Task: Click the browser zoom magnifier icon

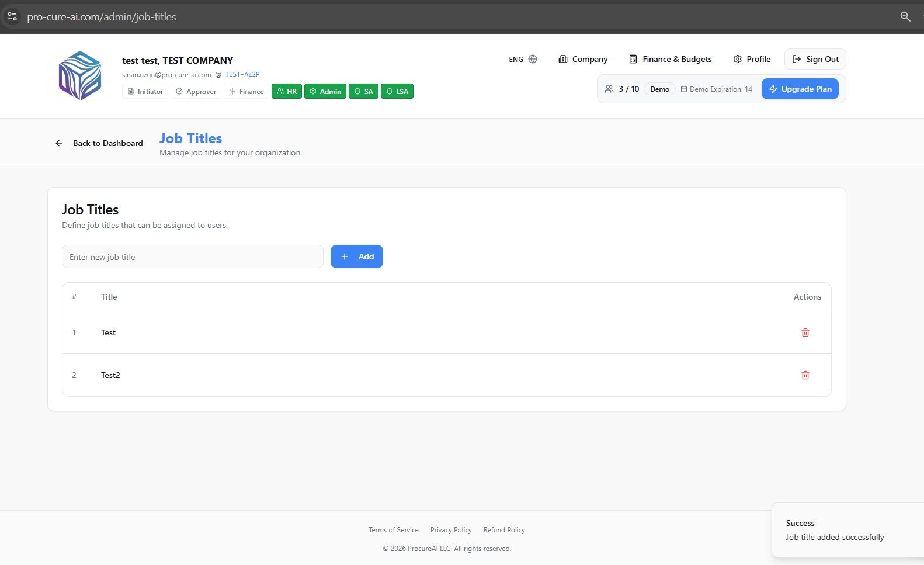Action: tap(905, 16)
